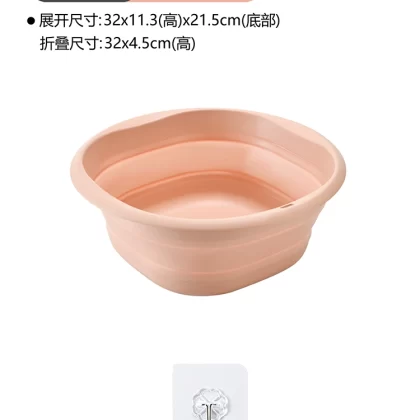
Task: Click the small hanging slot on basin rim
Action: pos(287,206)
